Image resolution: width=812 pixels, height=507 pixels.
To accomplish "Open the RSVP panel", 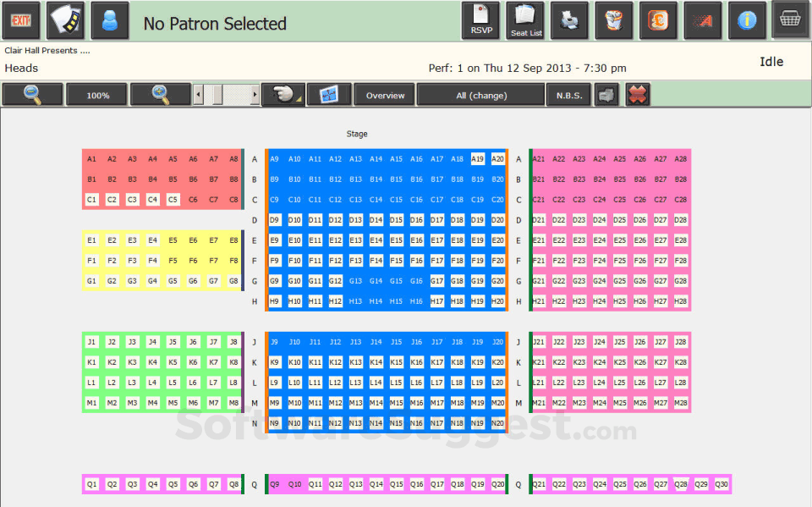I will [481, 20].
